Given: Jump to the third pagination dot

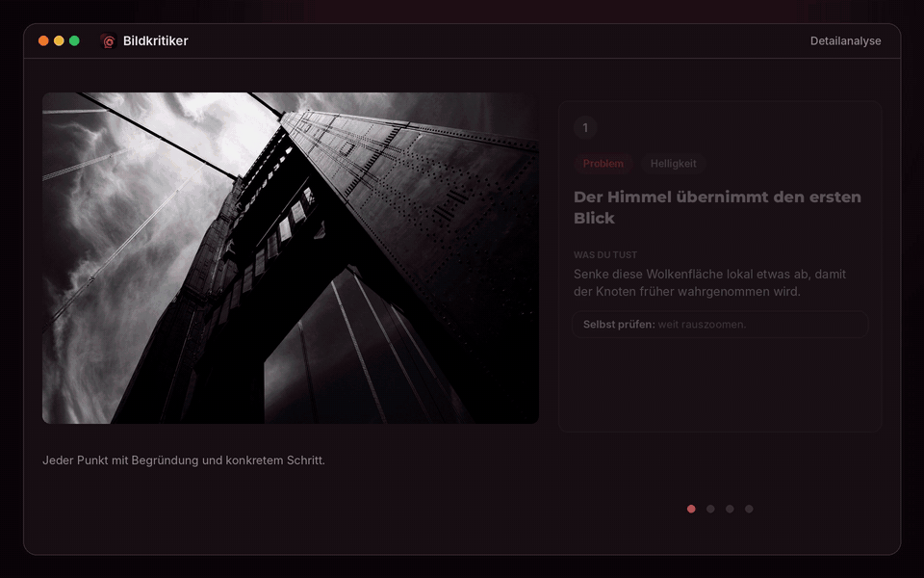Looking at the screenshot, I should (x=730, y=509).
